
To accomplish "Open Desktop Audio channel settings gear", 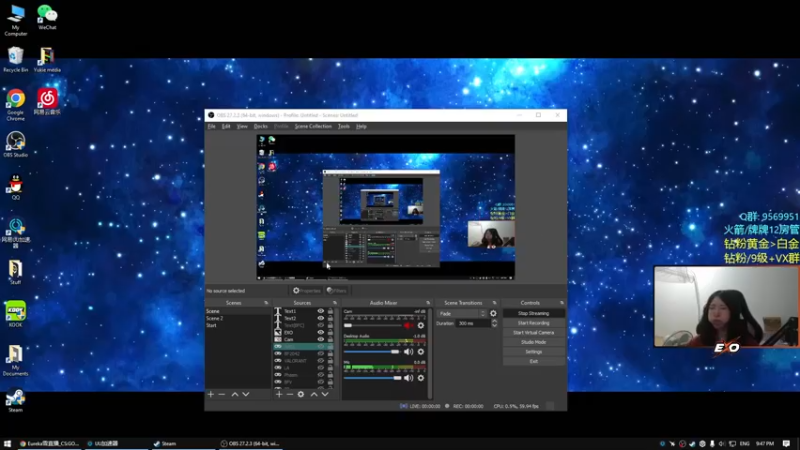I will [421, 352].
